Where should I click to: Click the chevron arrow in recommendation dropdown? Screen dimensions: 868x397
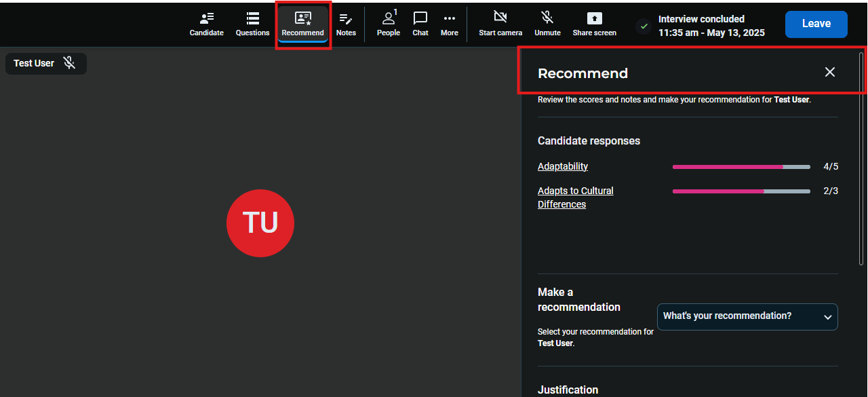click(x=827, y=317)
